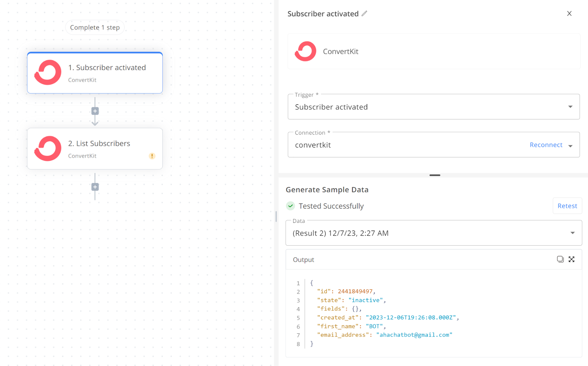Click the email_address value in output

414,335
